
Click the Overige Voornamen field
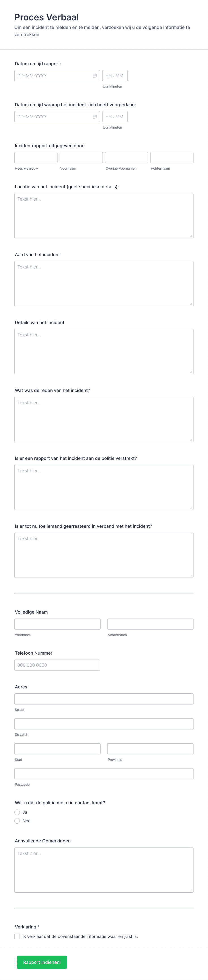coord(126,158)
